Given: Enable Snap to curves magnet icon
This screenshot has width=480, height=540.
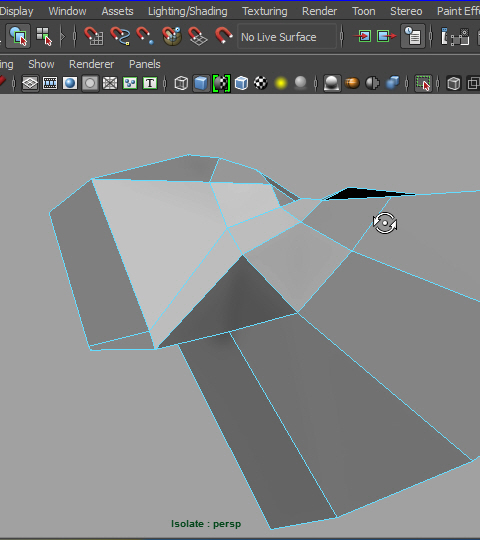Looking at the screenshot, I should click(120, 36).
